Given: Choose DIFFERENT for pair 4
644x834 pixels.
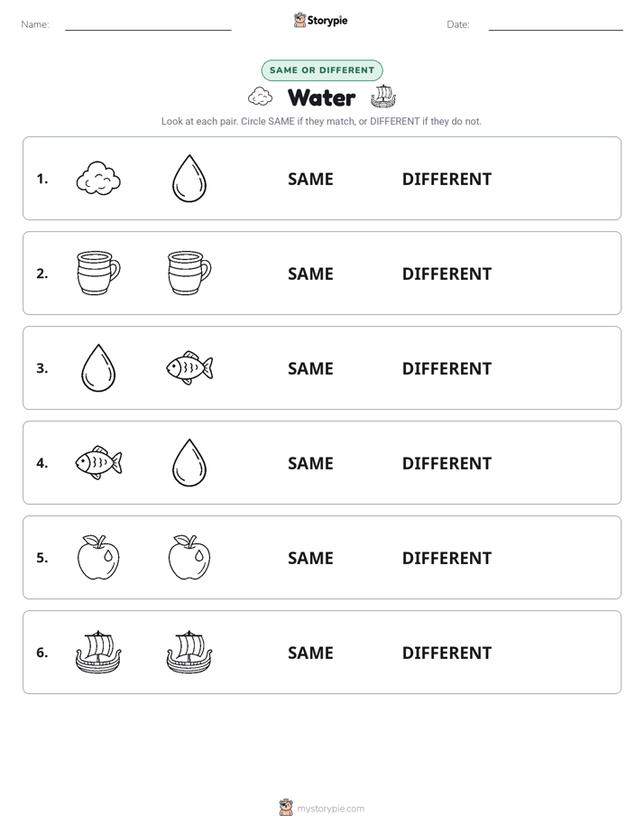Looking at the screenshot, I should [x=446, y=463].
